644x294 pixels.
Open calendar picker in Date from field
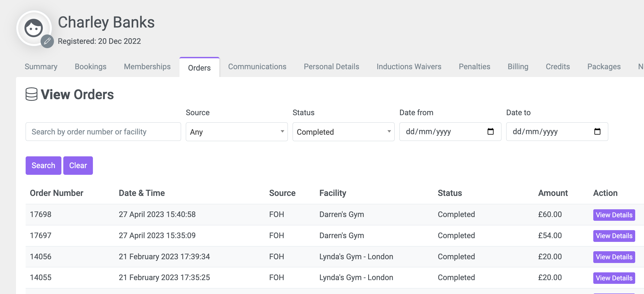point(490,131)
